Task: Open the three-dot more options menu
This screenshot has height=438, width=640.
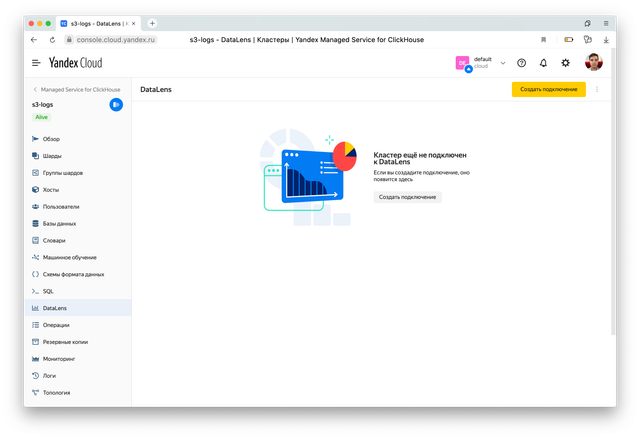Action: point(597,90)
